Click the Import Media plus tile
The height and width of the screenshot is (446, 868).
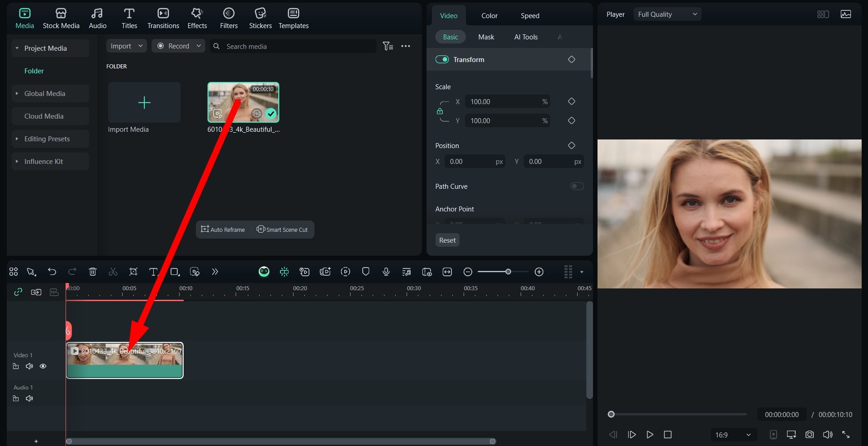pos(144,102)
